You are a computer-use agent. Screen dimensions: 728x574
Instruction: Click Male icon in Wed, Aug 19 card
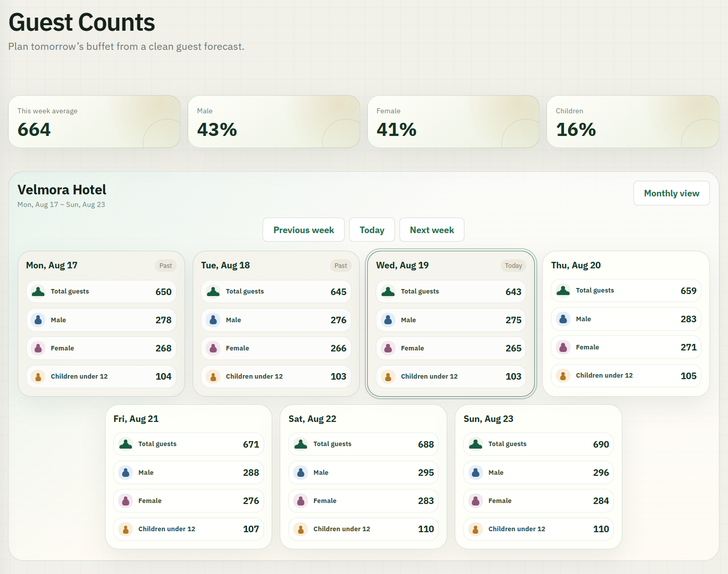388,320
